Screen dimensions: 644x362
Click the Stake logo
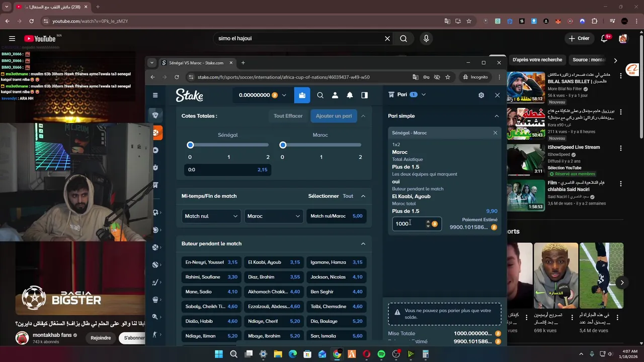coord(189,95)
